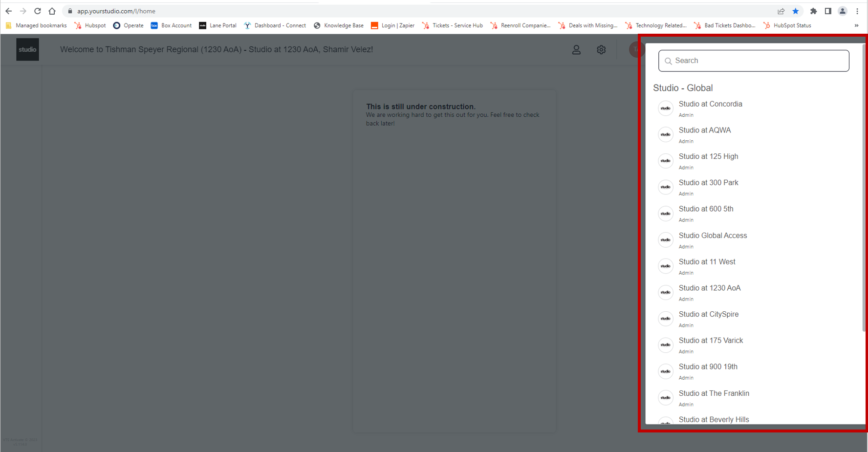Open the Hubspot bookmark

[x=90, y=25]
